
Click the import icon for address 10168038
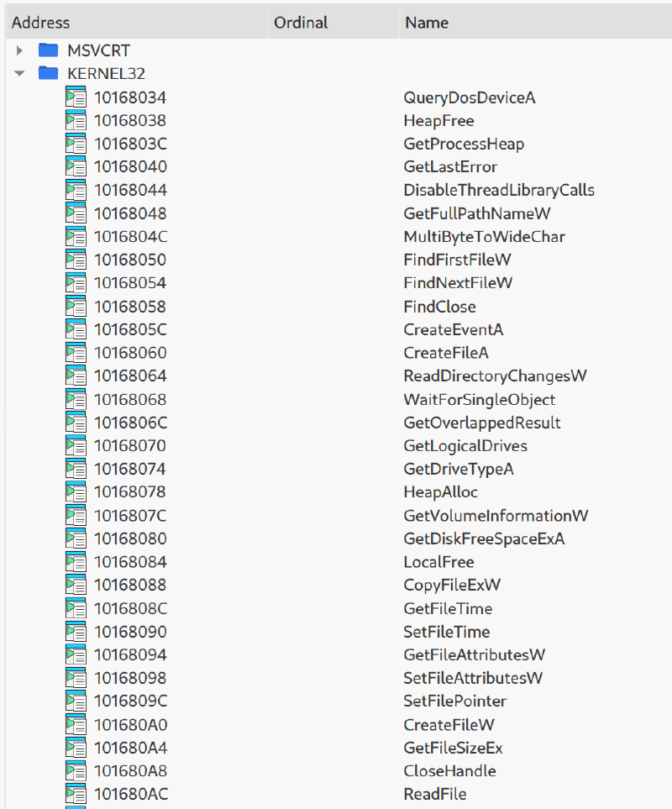click(x=76, y=120)
